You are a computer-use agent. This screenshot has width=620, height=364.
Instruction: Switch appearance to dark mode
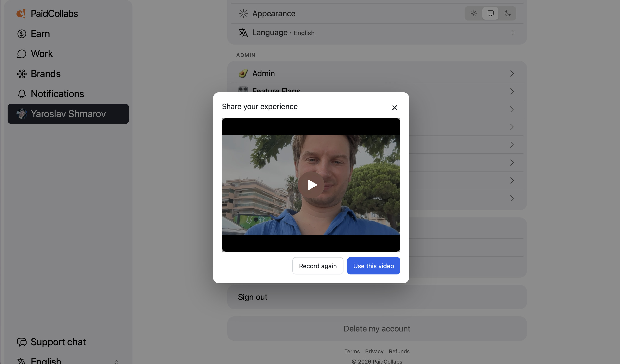coord(508,13)
